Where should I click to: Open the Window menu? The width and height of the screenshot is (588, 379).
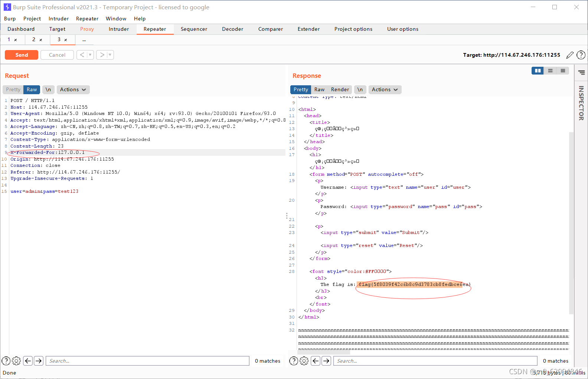[116, 19]
